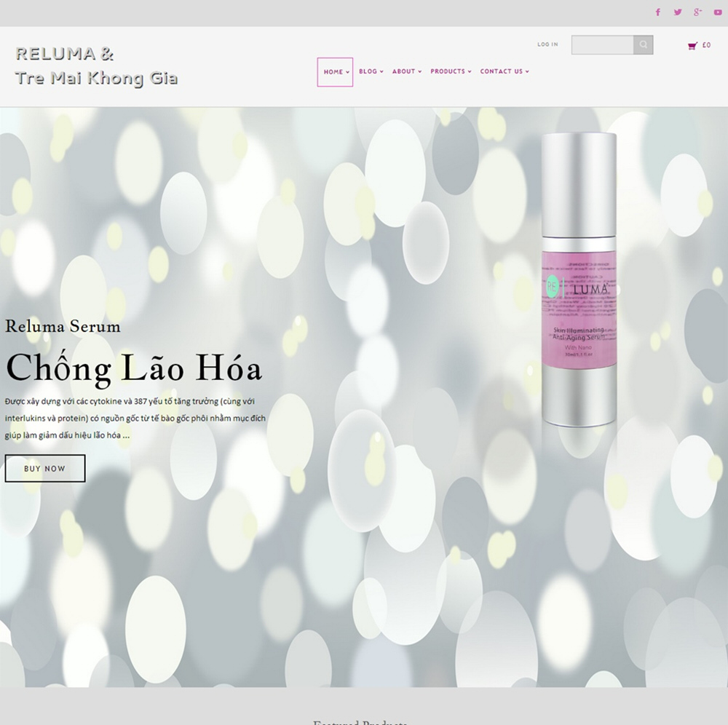This screenshot has height=725, width=728.
Task: Click the Reluma serum bottle image
Action: pyautogui.click(x=579, y=280)
